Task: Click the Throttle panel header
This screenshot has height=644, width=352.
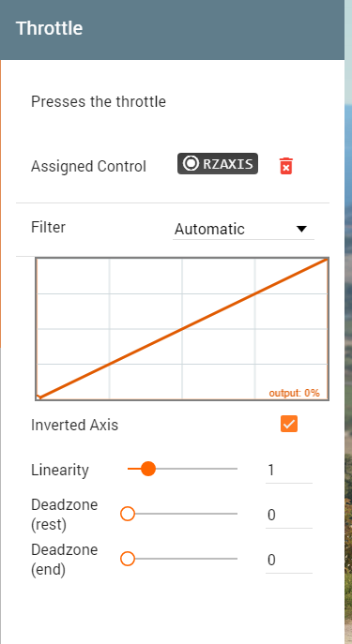Action: (172, 30)
